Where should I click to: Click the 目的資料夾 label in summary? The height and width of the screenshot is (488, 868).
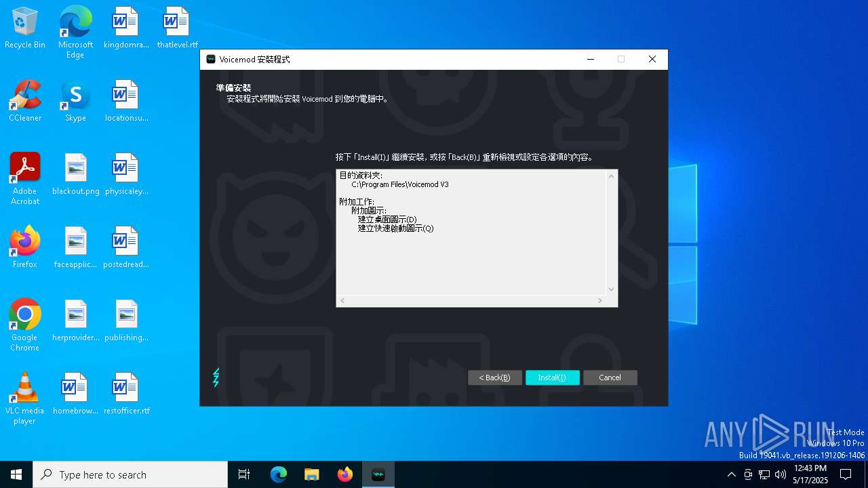tap(361, 176)
